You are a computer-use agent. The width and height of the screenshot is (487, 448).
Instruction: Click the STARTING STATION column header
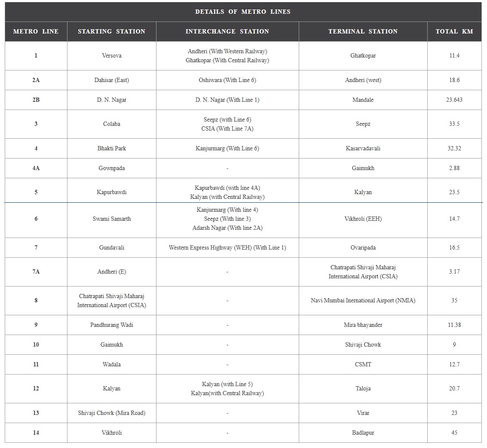point(111,31)
